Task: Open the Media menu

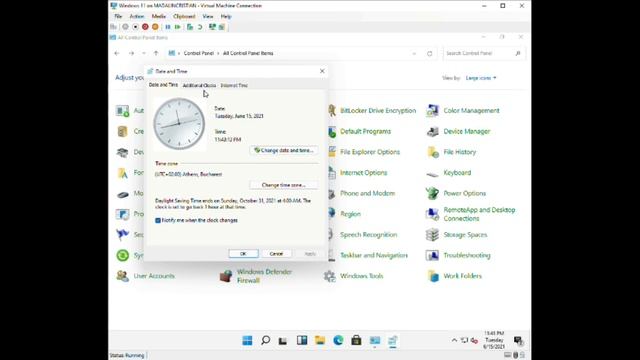Action: [159, 16]
